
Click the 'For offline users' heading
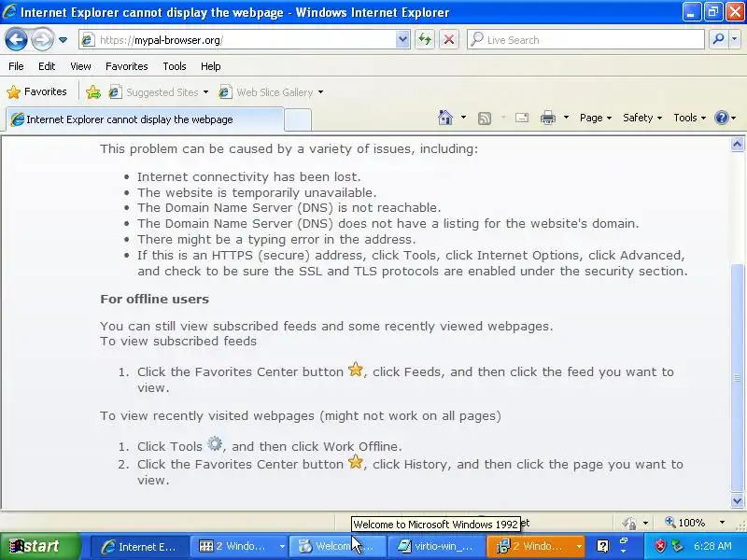pos(154,299)
